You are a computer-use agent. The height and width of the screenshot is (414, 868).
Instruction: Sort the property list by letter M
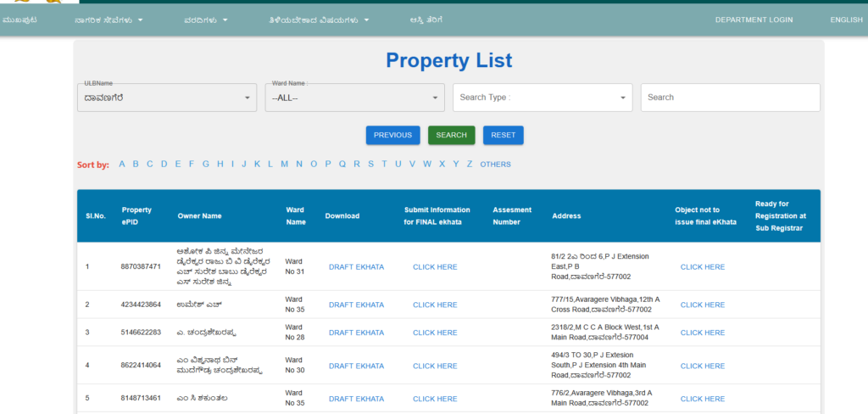click(285, 164)
